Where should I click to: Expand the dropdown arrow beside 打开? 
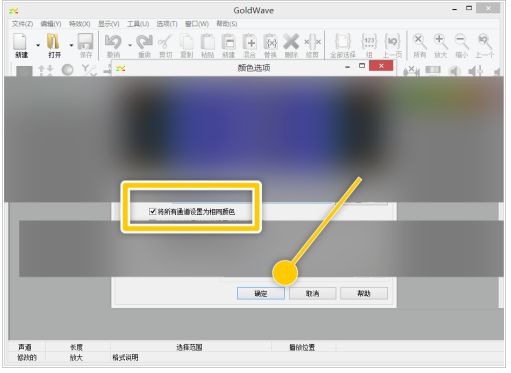(71, 45)
